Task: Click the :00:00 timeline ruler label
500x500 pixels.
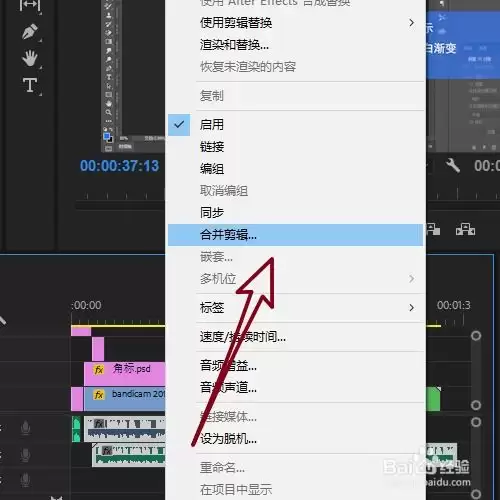Action: [x=86, y=305]
